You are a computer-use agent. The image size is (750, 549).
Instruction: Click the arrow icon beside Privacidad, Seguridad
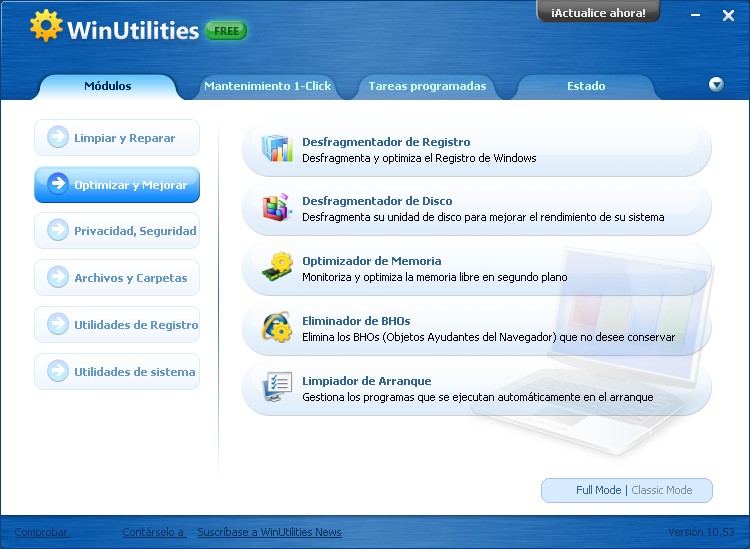click(x=58, y=230)
